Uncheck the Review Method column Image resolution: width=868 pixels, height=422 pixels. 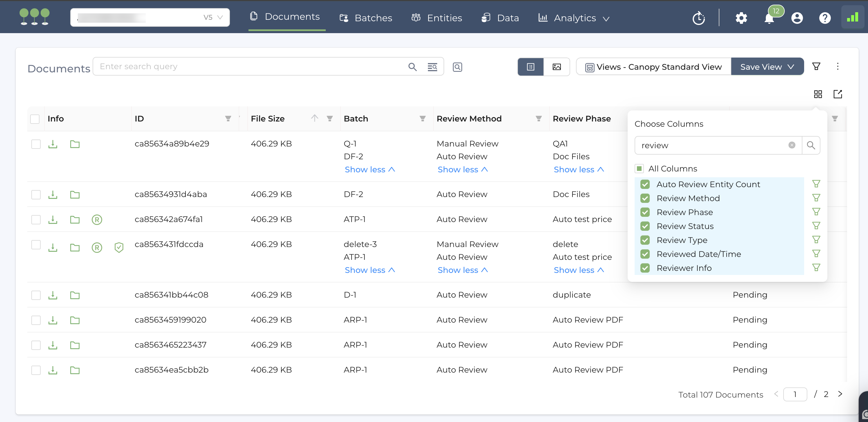pos(645,198)
